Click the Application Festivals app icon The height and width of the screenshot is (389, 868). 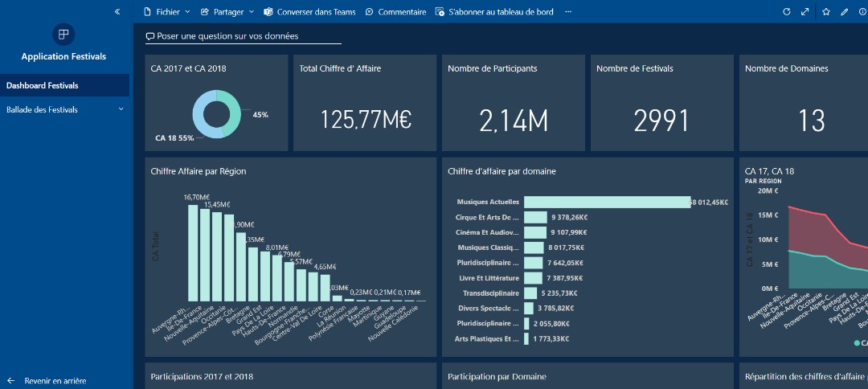63,34
